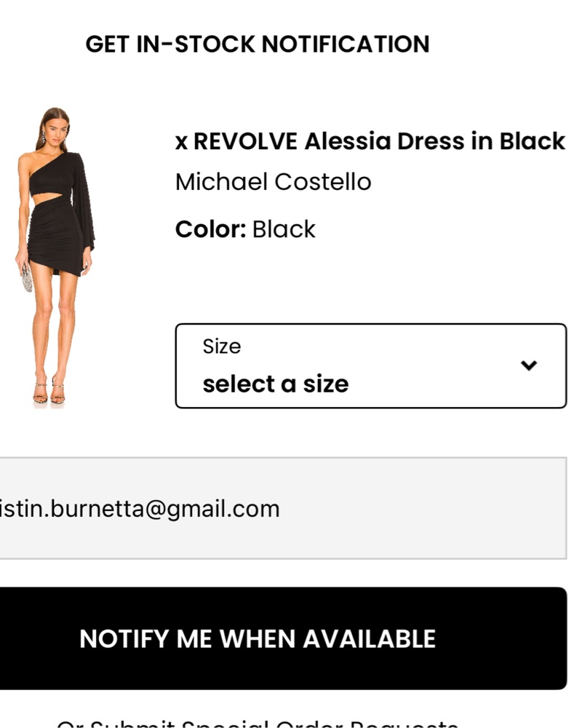The image size is (582, 728).
Task: Click the 'Black' color value text
Action: point(284,229)
